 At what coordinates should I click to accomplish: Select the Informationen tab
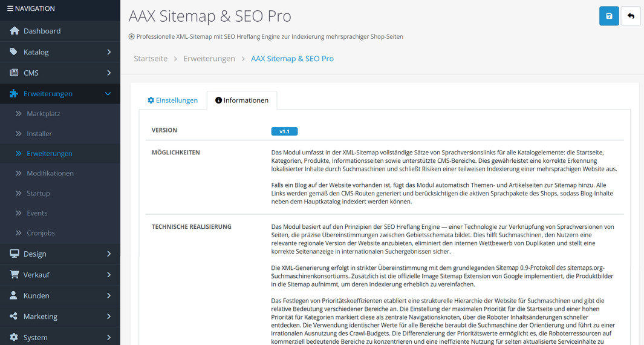[x=242, y=100]
